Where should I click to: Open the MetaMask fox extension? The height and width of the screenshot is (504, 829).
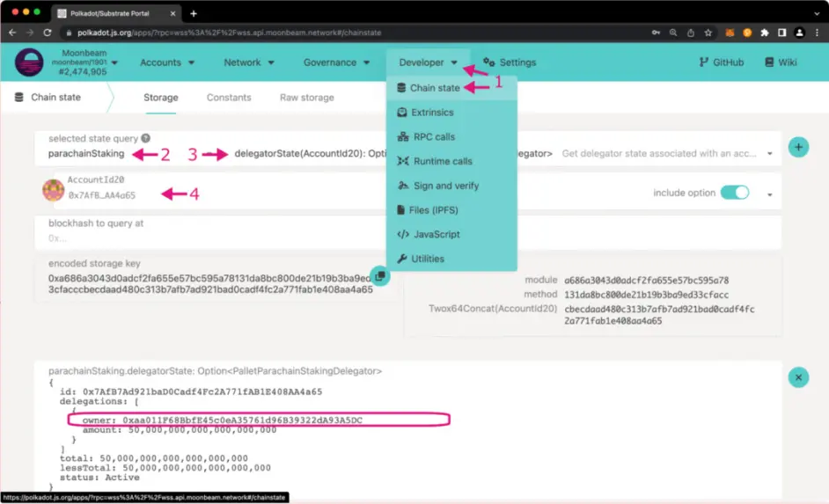point(730,33)
